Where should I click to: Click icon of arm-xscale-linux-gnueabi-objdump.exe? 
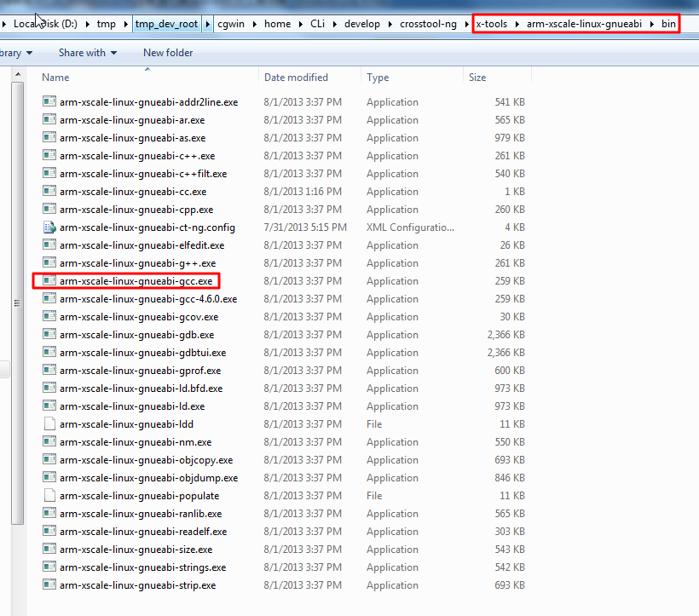coord(49,477)
